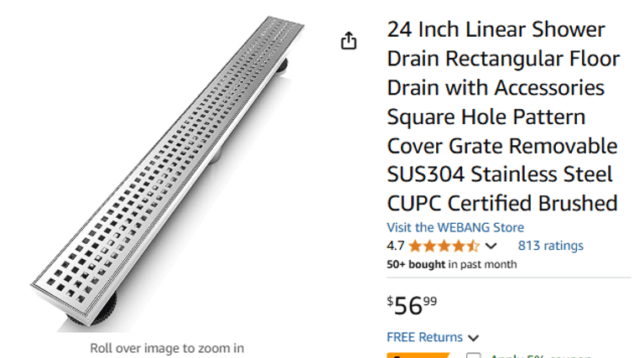This screenshot has height=358, width=644.
Task: Click the 24 Inch Linear Shower Drain title
Action: pyautogui.click(x=496, y=30)
